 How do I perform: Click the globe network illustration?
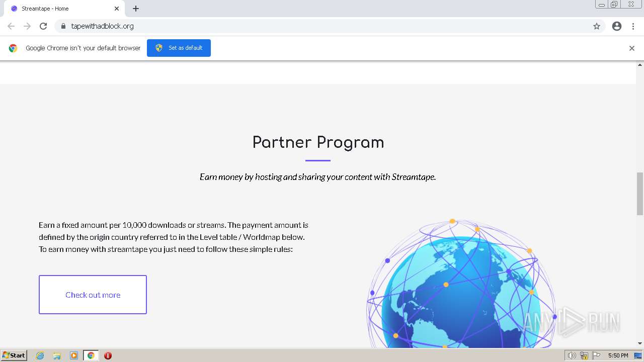coord(462,283)
